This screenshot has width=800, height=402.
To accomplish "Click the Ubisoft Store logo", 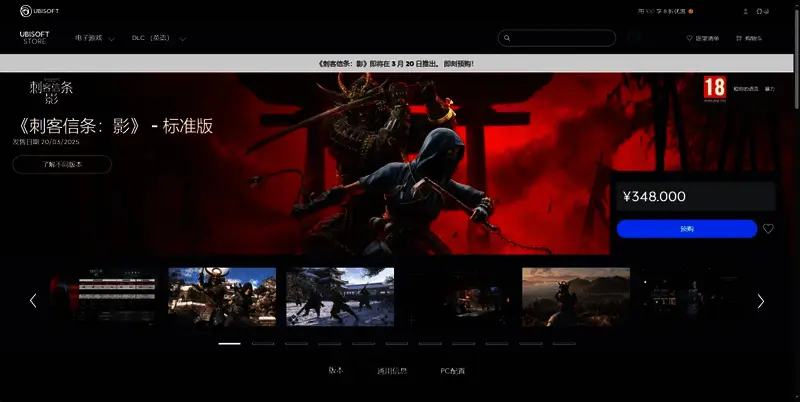I will pos(34,38).
